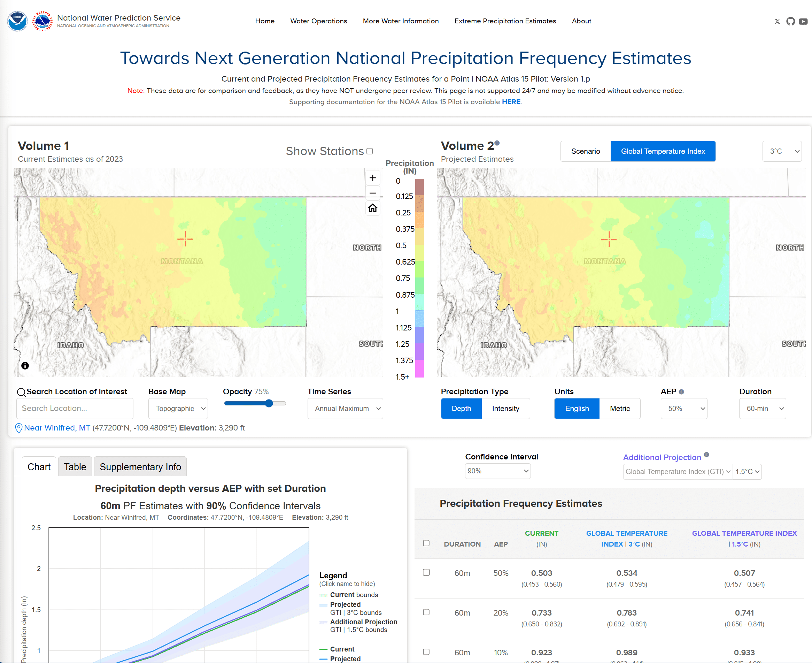812x663 pixels.
Task: Select Intensity precipitation type
Action: coord(505,408)
